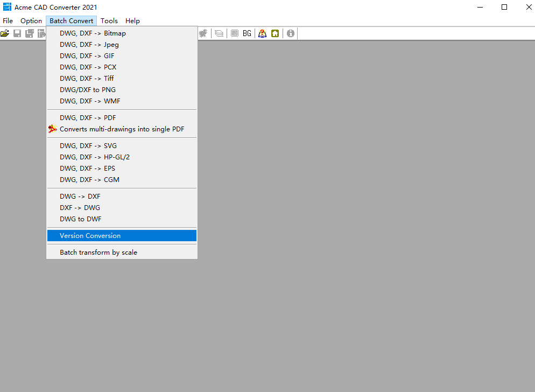This screenshot has height=392, width=535.
Task: Click the Layers stack toolbar icon
Action: click(219, 33)
